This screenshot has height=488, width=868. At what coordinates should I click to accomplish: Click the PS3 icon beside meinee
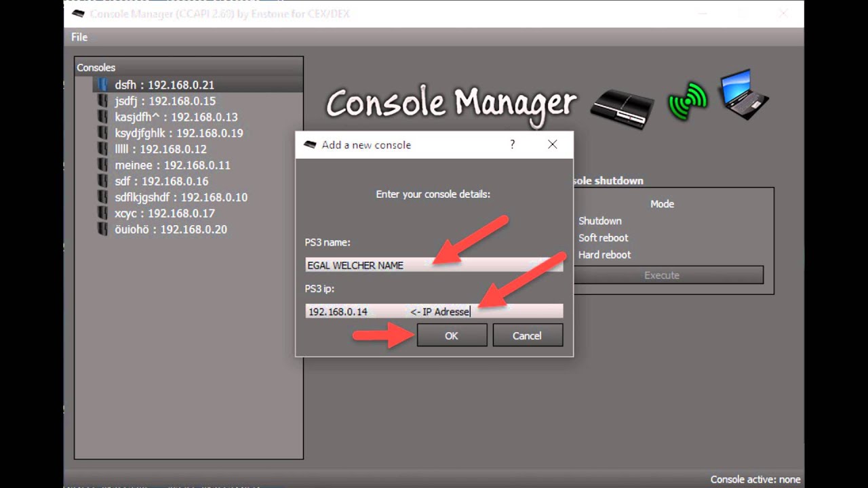click(102, 165)
